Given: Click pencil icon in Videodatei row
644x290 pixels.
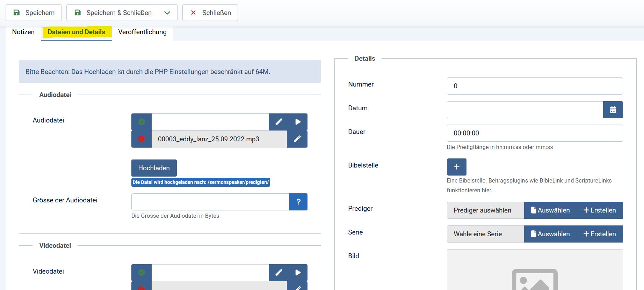Looking at the screenshot, I should click(278, 273).
